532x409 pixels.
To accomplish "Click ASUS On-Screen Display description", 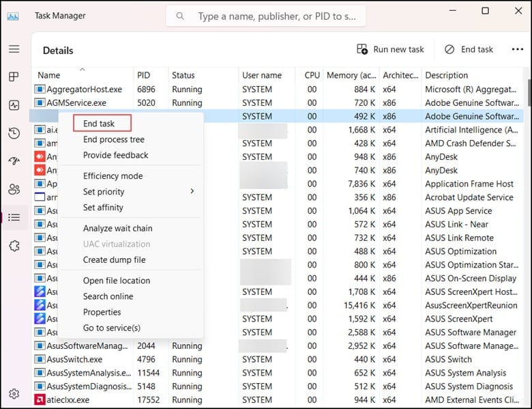I will click(471, 278).
